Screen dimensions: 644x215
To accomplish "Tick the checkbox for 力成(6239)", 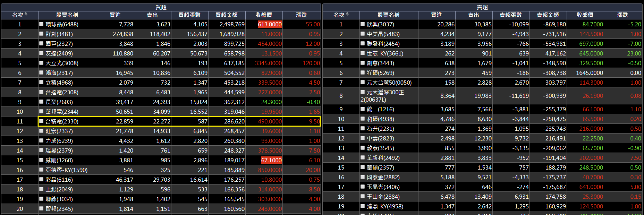I will (x=41, y=140).
